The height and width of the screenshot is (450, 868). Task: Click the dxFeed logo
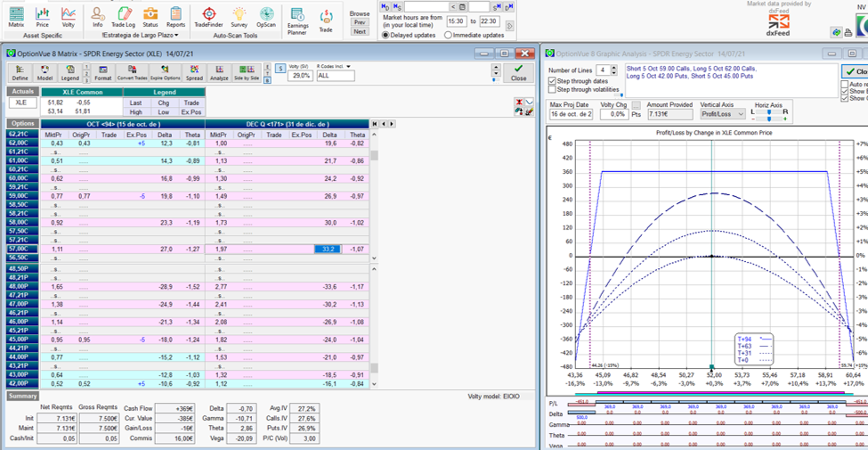tap(778, 24)
